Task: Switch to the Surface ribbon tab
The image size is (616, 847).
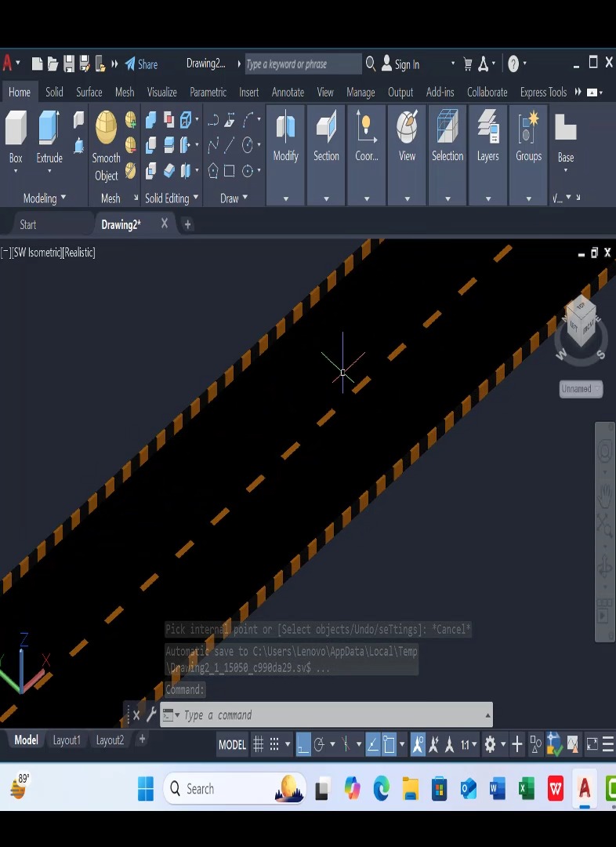Action: tap(89, 93)
